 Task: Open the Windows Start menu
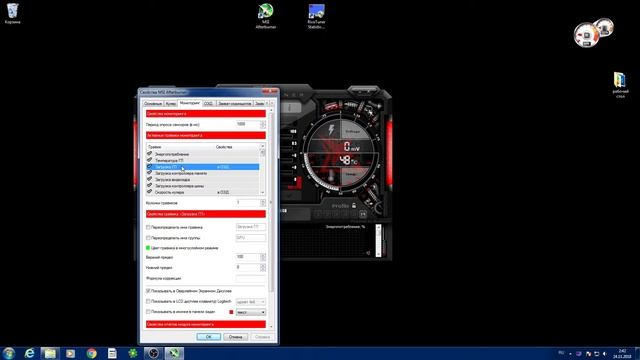click(9, 353)
